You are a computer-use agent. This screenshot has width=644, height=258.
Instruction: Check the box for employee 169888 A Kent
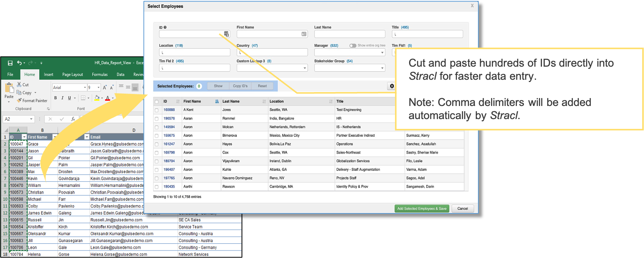157,110
